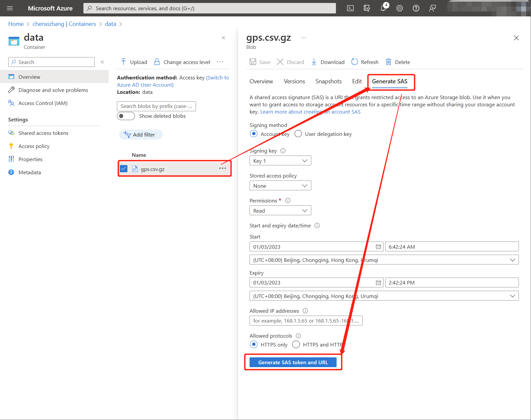
Task: Switch to the Generate SAS tab
Action: click(389, 81)
